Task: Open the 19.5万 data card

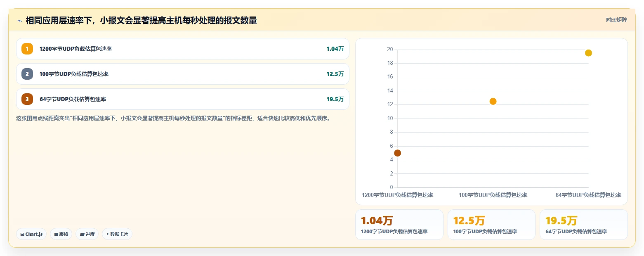Action: point(583,225)
